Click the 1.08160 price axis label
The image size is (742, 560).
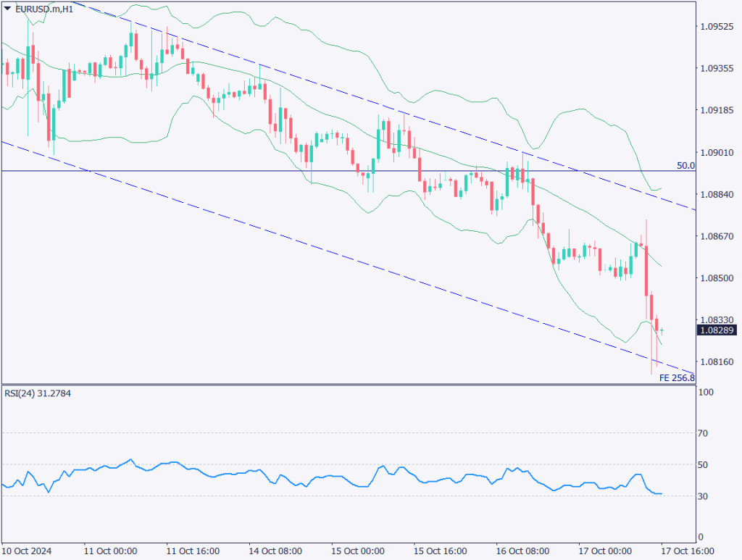click(x=718, y=362)
